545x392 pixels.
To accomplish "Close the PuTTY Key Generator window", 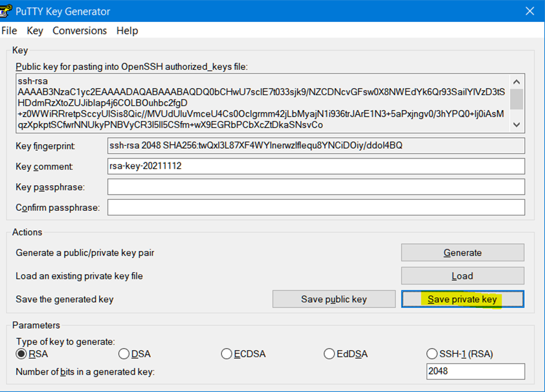I will (x=529, y=11).
